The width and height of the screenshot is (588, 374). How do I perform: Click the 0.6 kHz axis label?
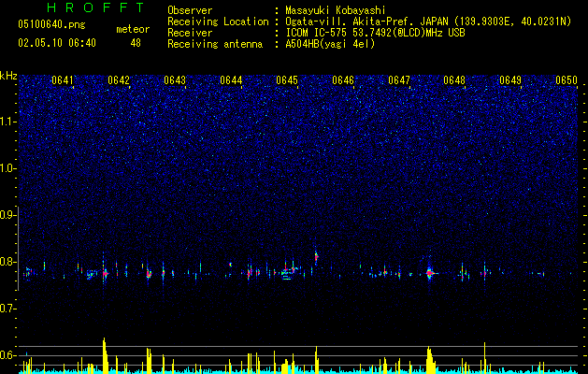pos(8,355)
